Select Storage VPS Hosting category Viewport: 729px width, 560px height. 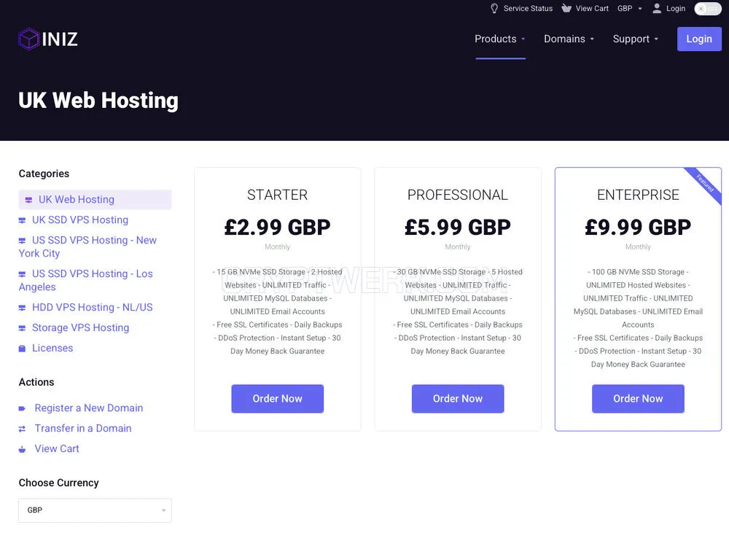[x=80, y=328]
